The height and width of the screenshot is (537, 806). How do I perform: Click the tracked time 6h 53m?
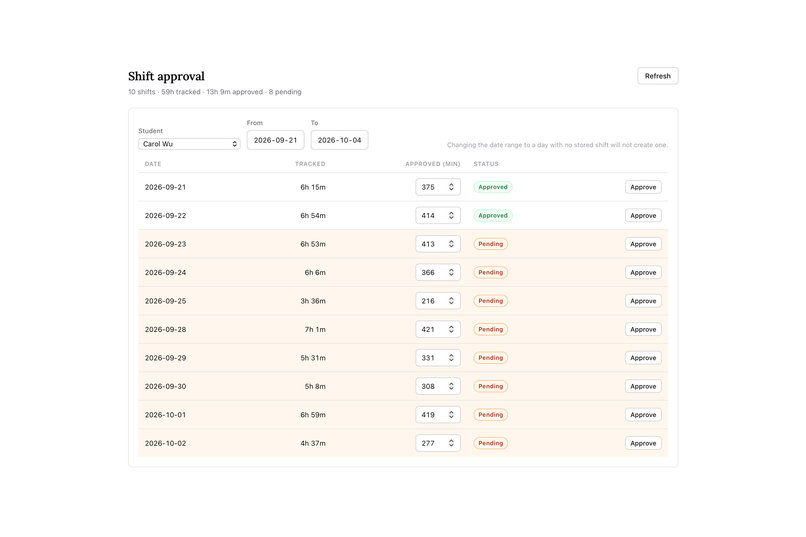tap(313, 244)
